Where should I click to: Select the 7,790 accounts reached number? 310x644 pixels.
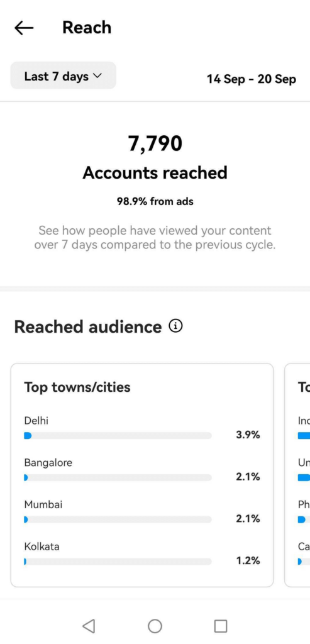tap(155, 144)
